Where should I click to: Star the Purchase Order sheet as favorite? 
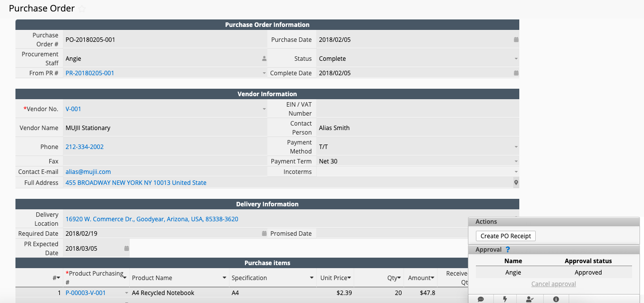coord(82,9)
